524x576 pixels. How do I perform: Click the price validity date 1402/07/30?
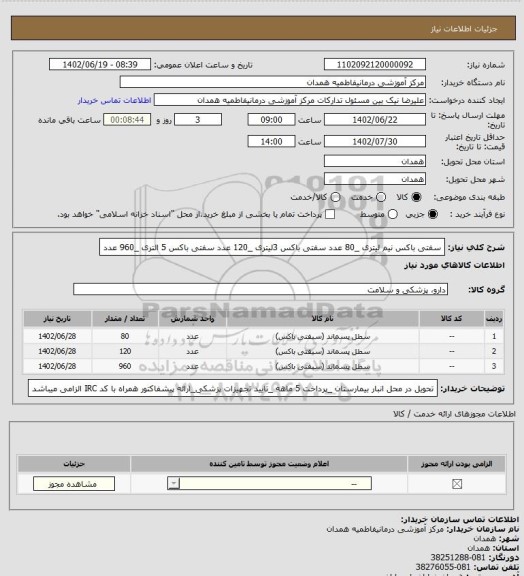point(375,141)
